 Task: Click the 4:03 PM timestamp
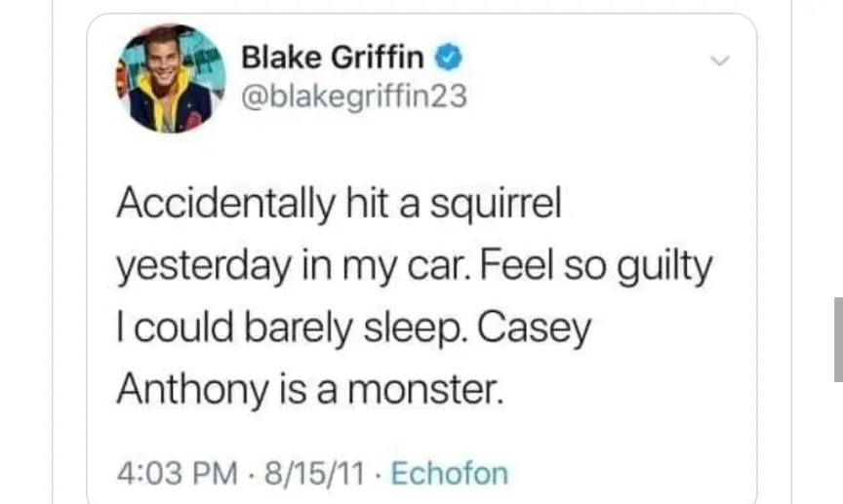pos(178,474)
